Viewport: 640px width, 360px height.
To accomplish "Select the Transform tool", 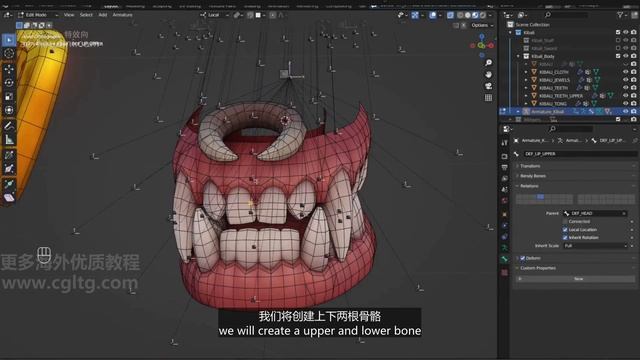I will 9,110.
